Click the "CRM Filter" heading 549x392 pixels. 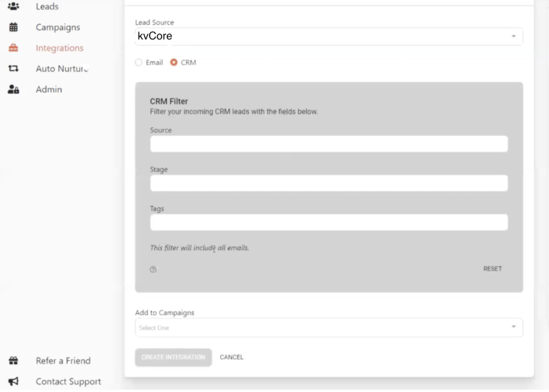point(169,101)
